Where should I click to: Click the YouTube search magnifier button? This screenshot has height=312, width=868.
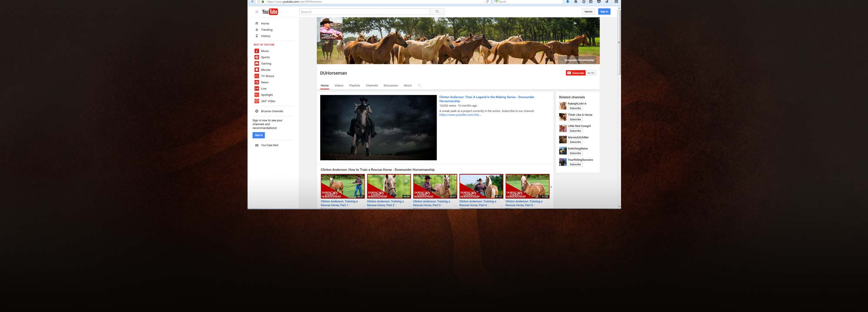[x=437, y=12]
